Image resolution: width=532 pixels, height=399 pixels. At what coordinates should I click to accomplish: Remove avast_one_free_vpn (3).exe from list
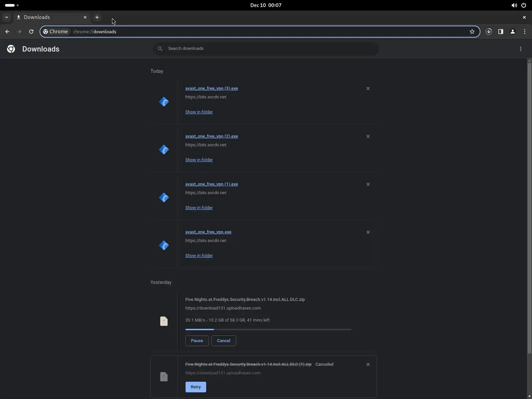[368, 88]
